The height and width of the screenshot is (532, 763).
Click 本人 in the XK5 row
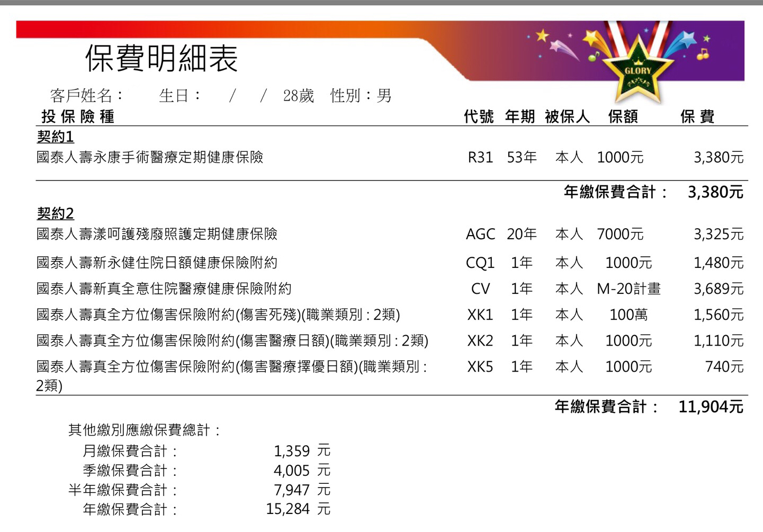[569, 366]
